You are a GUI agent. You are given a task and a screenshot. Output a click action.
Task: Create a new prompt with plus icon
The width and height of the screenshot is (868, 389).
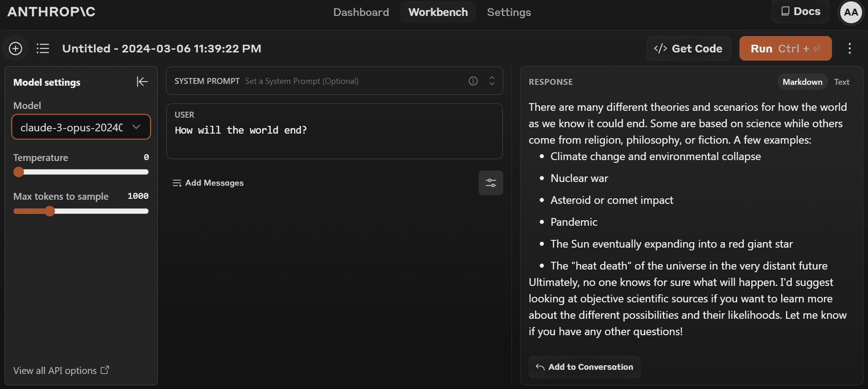click(15, 48)
